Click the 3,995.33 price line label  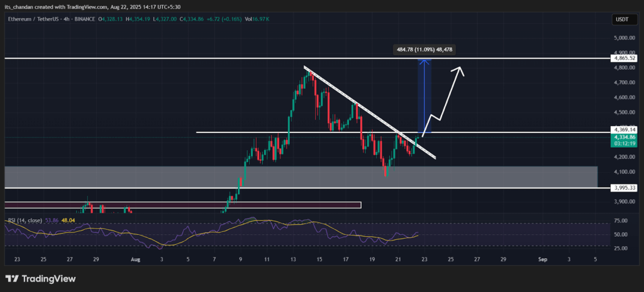coord(625,187)
